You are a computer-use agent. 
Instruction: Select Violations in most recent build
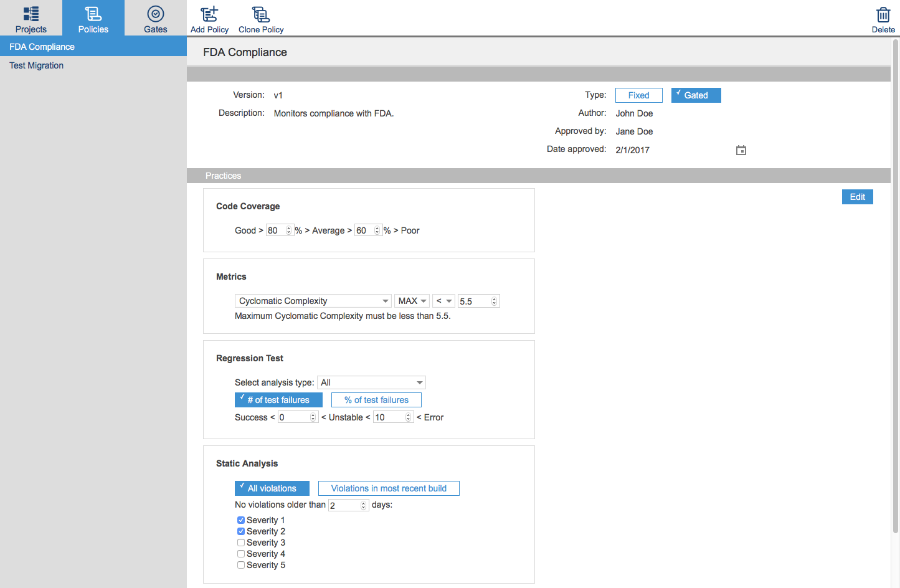tap(389, 488)
